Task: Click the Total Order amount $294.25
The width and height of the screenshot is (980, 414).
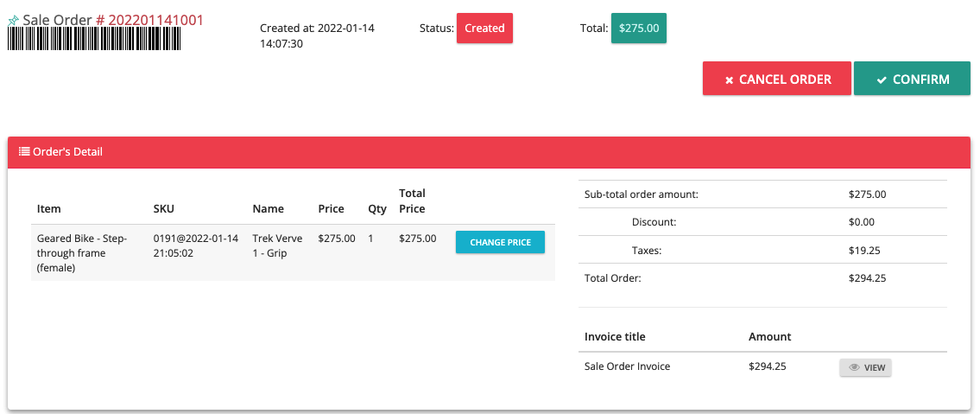Action: [868, 279]
